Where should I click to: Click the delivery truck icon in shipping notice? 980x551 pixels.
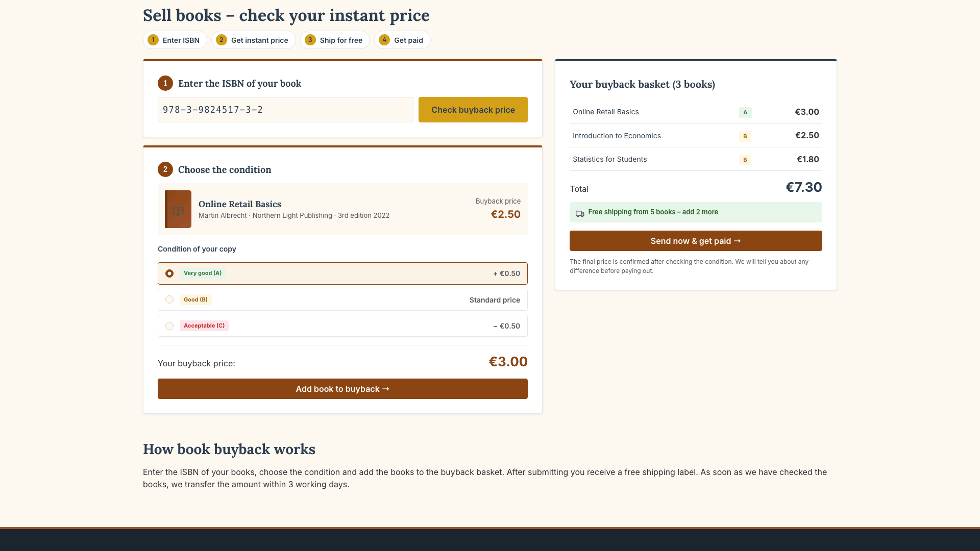[580, 213]
